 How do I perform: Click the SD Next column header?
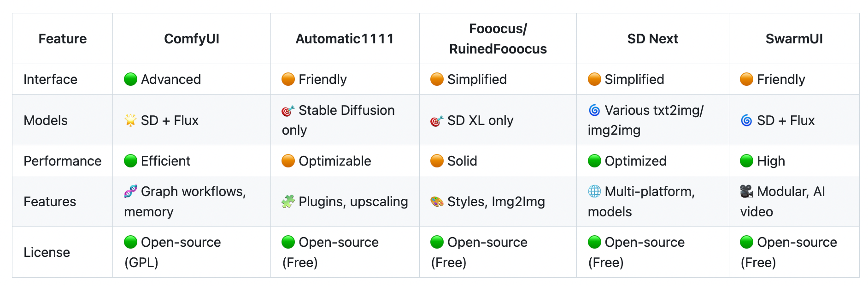point(652,39)
